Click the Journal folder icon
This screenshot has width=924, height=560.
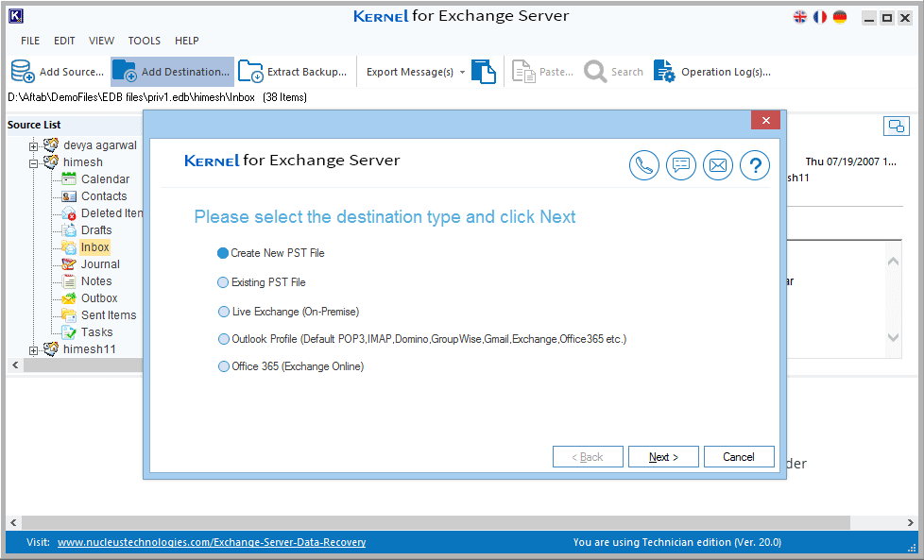click(69, 264)
